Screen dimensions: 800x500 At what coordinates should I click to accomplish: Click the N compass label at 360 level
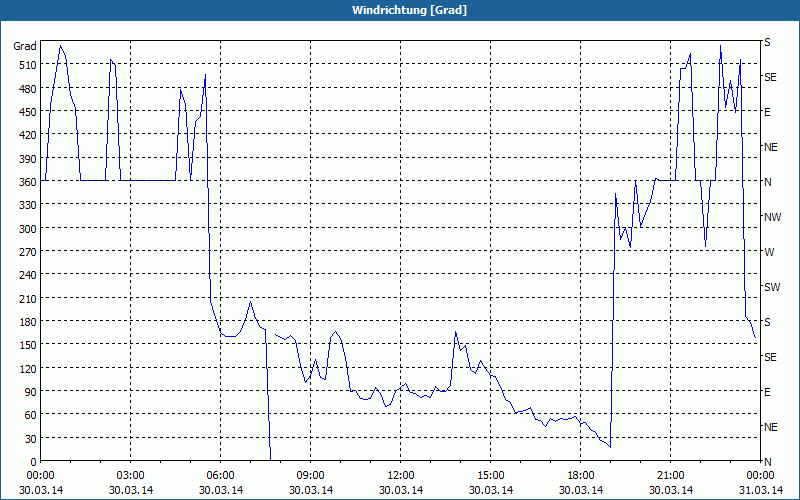(x=768, y=182)
